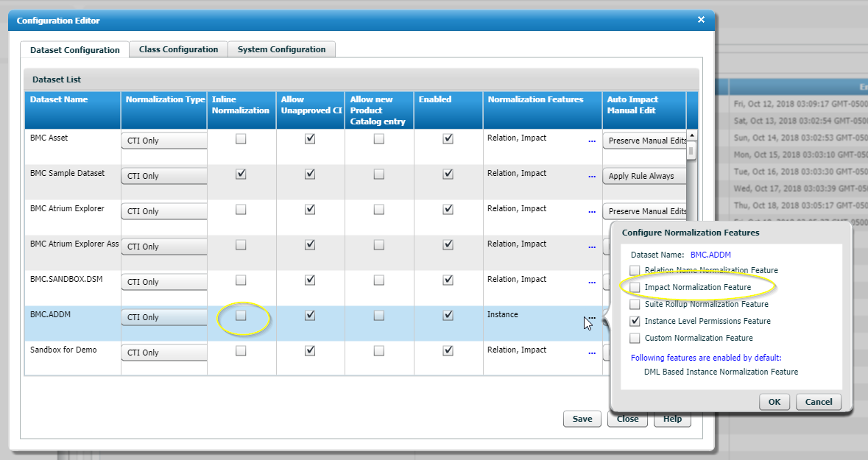Open the Apply Rule Always dropdown
Screen dimensions: 868x460
point(645,176)
